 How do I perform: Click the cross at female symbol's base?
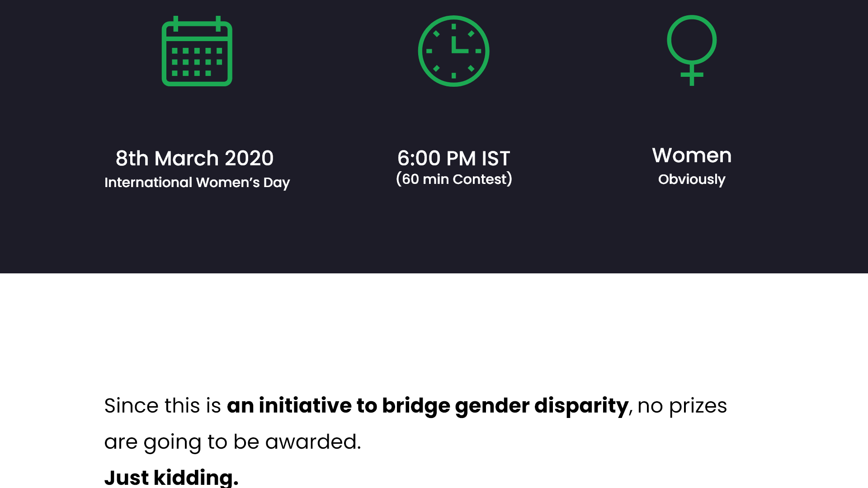692,75
